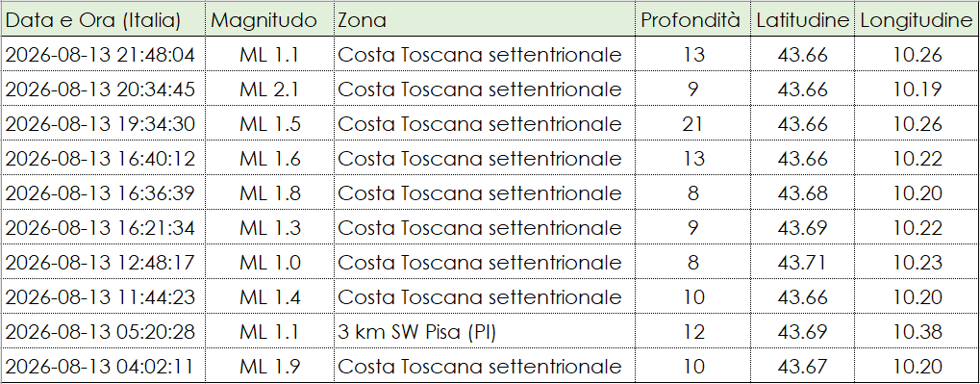Select the Data e Ora (Italia) header cell
The image size is (980, 384).
(x=103, y=20)
